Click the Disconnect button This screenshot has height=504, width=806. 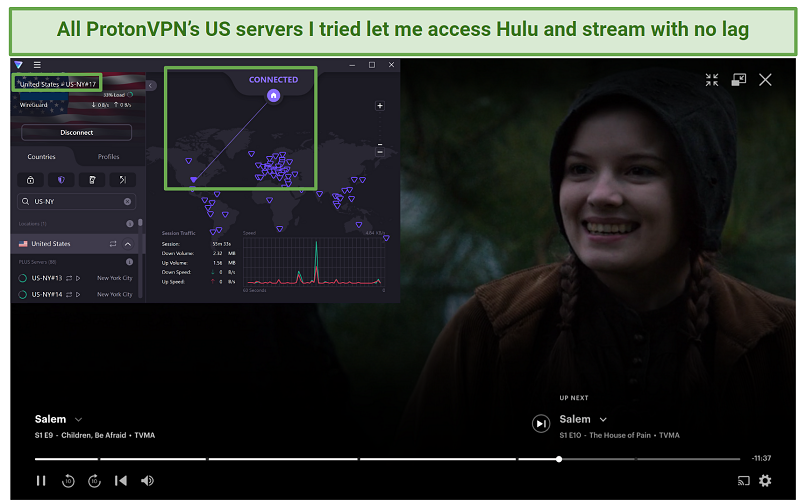[77, 132]
